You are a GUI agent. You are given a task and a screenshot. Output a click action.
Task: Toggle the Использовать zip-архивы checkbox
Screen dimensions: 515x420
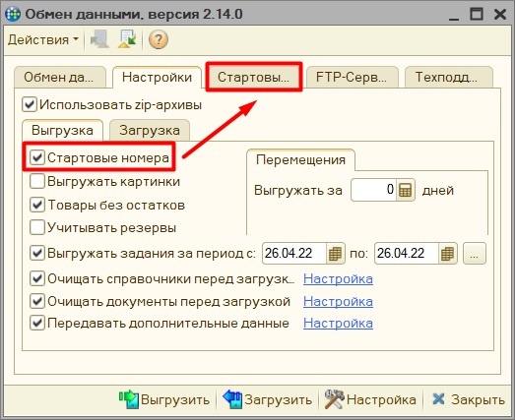pos(30,105)
